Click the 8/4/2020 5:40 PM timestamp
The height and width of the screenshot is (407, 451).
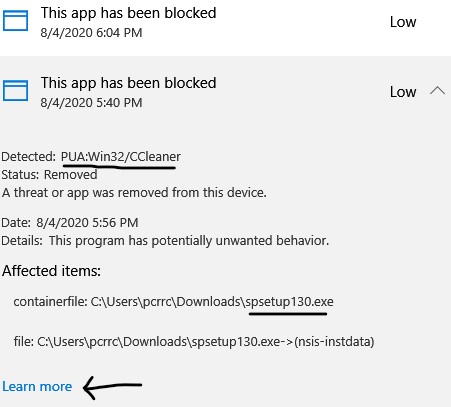[91, 103]
